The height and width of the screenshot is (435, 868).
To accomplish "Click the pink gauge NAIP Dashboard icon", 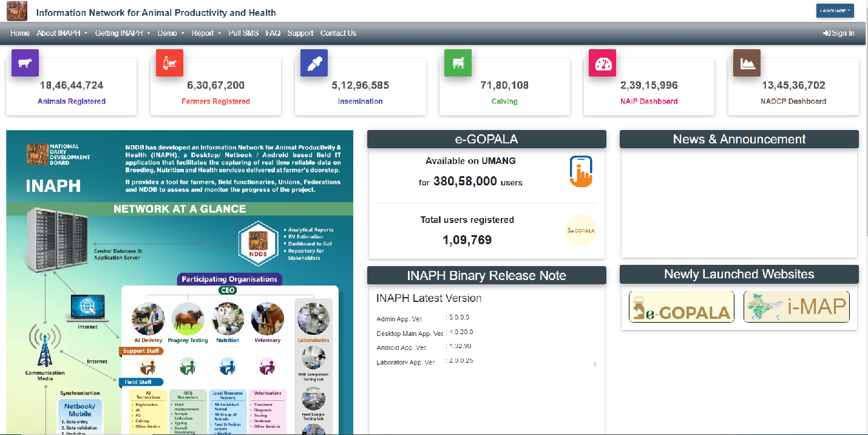I will point(602,63).
